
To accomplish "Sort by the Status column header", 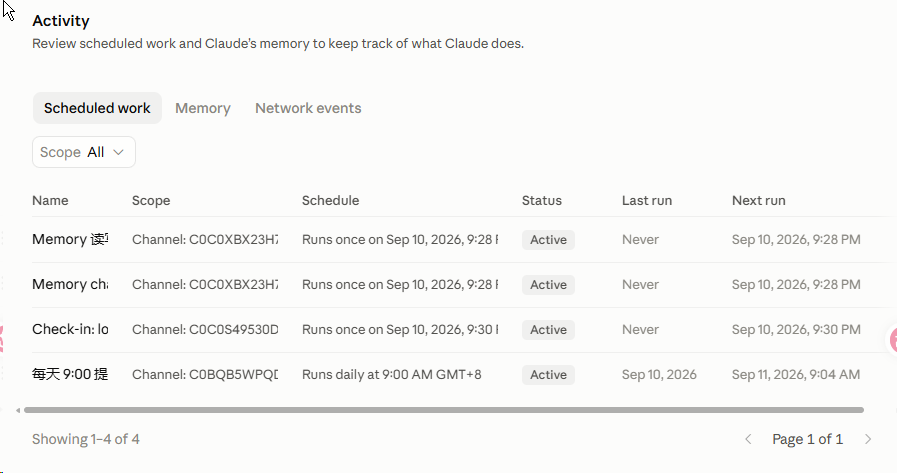I will click(x=542, y=201).
